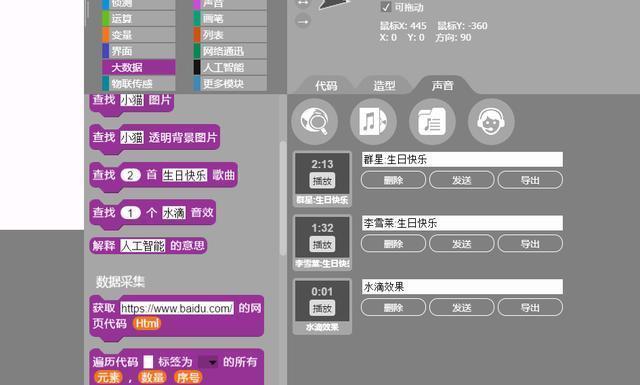The height and width of the screenshot is (385, 640).
Task: Export the 李雪莱:生日快乐 sound
Action: point(530,244)
